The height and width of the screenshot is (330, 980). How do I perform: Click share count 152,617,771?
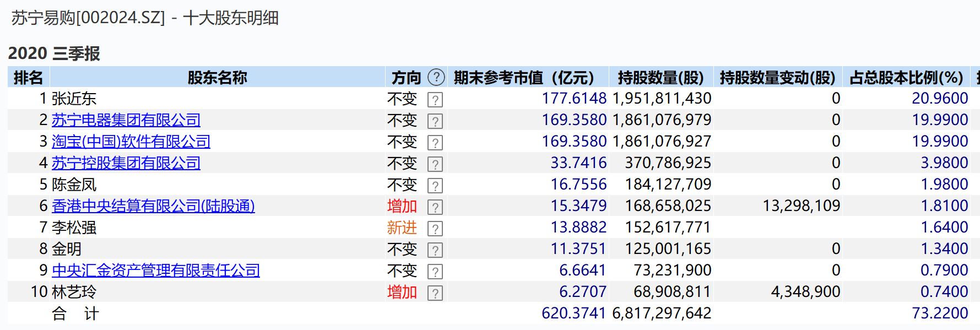coord(668,228)
